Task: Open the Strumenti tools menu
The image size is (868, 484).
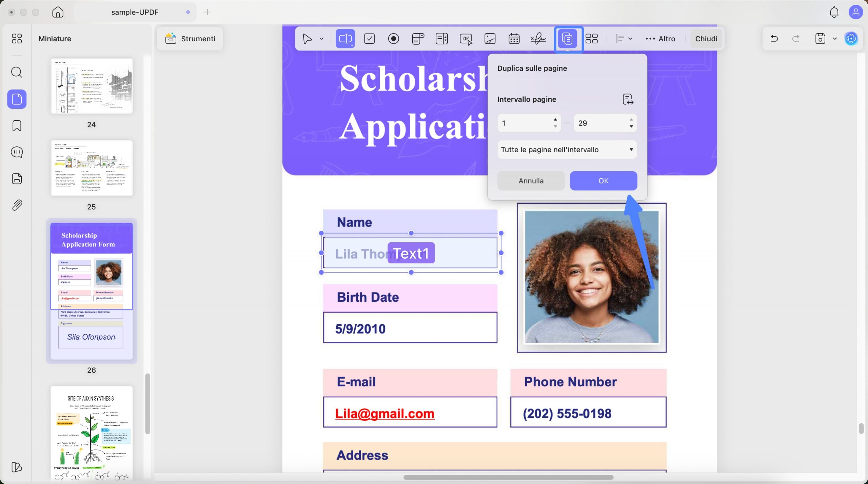Action: 190,39
